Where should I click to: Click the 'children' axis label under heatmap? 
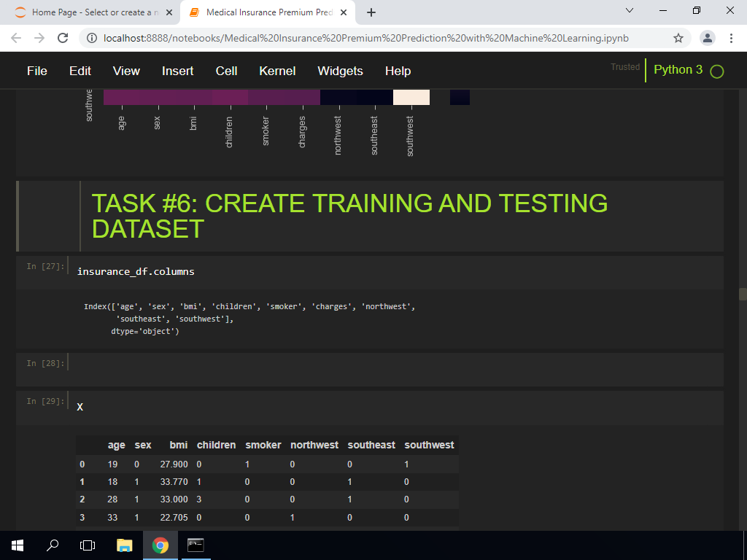coord(229,132)
